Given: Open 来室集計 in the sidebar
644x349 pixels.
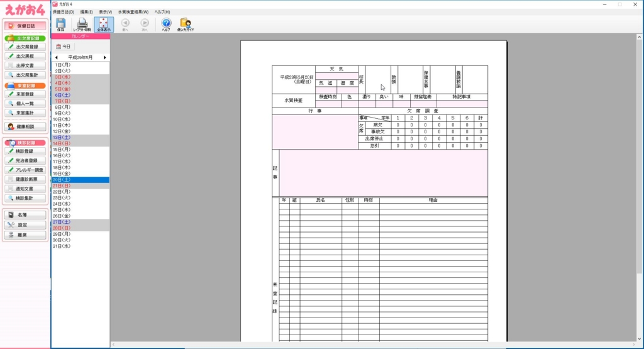Looking at the screenshot, I should (x=25, y=113).
